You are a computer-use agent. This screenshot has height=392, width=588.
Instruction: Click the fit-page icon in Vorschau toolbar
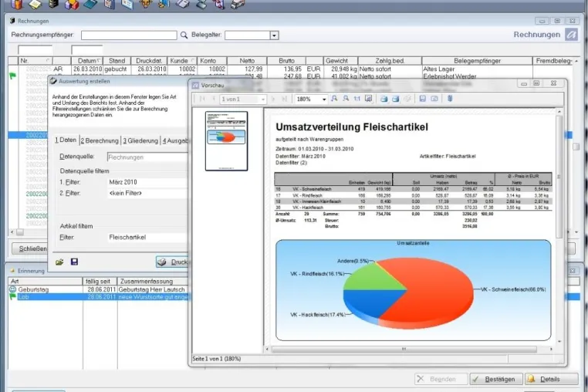[369, 99]
